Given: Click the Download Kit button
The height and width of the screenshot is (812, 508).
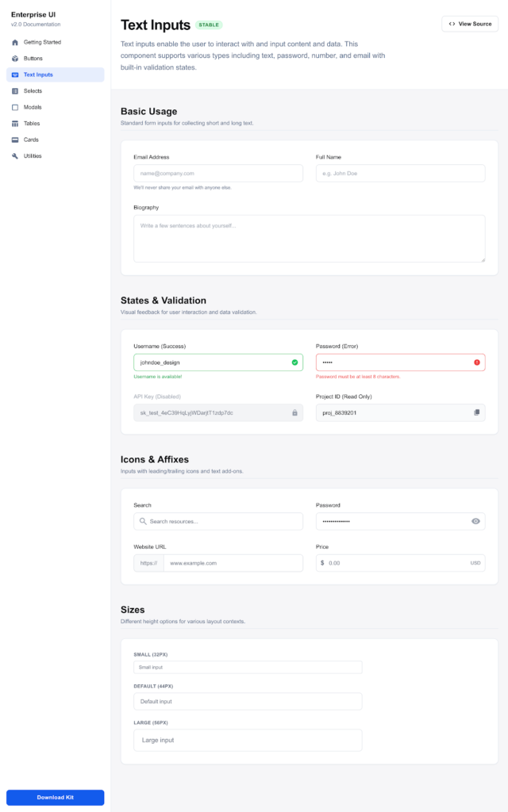Looking at the screenshot, I should click(x=55, y=797).
